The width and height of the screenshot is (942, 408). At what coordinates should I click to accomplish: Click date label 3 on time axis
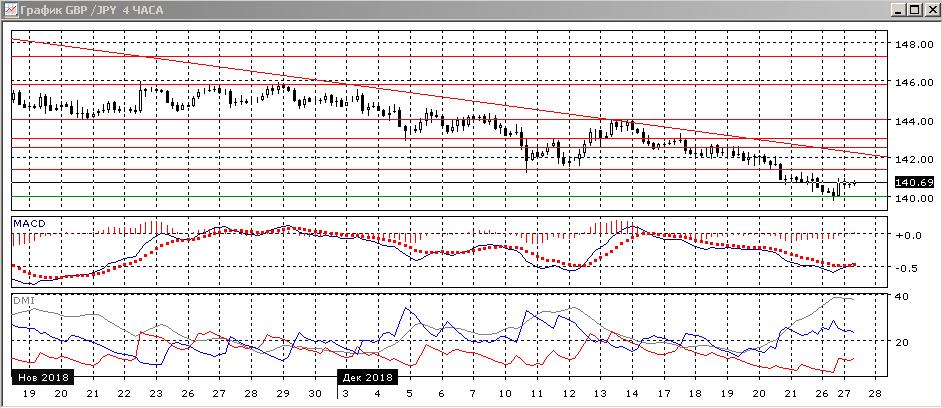[x=345, y=394]
